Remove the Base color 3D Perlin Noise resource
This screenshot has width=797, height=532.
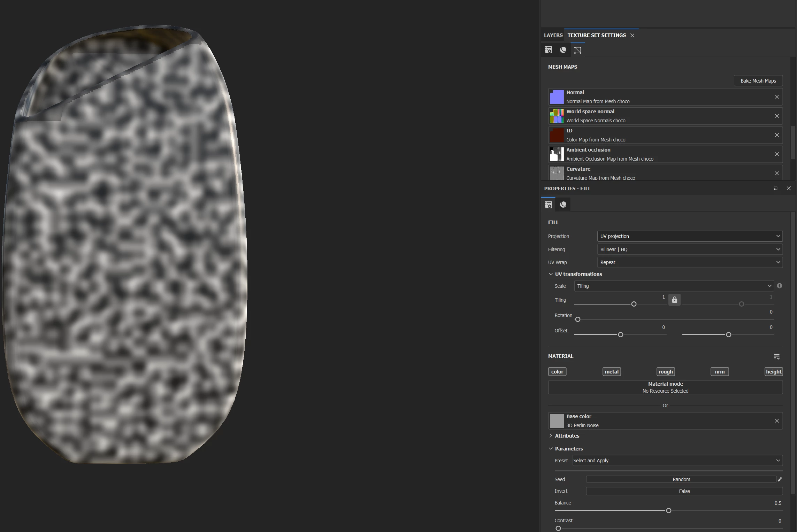pos(777,421)
